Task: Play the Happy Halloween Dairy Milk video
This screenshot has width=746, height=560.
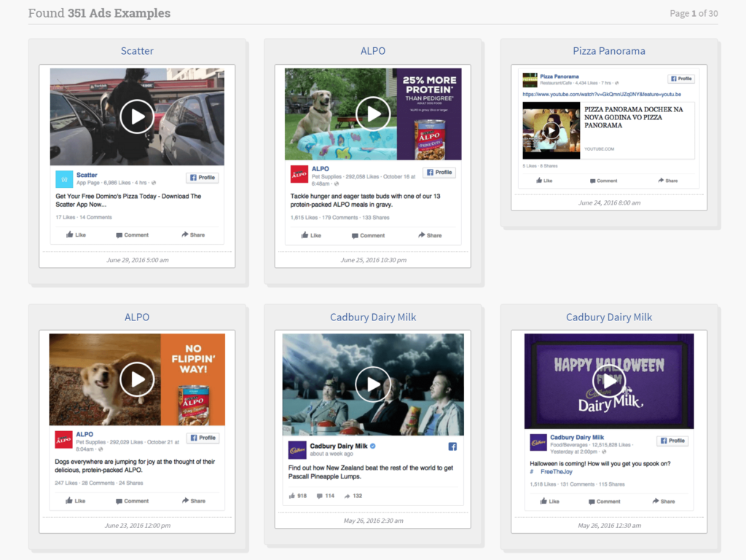Action: 609,380
